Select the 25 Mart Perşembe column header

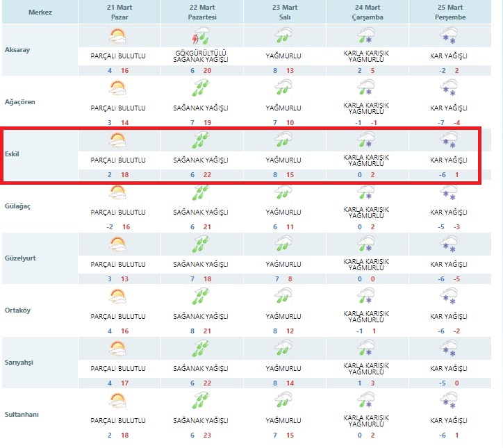(x=450, y=12)
